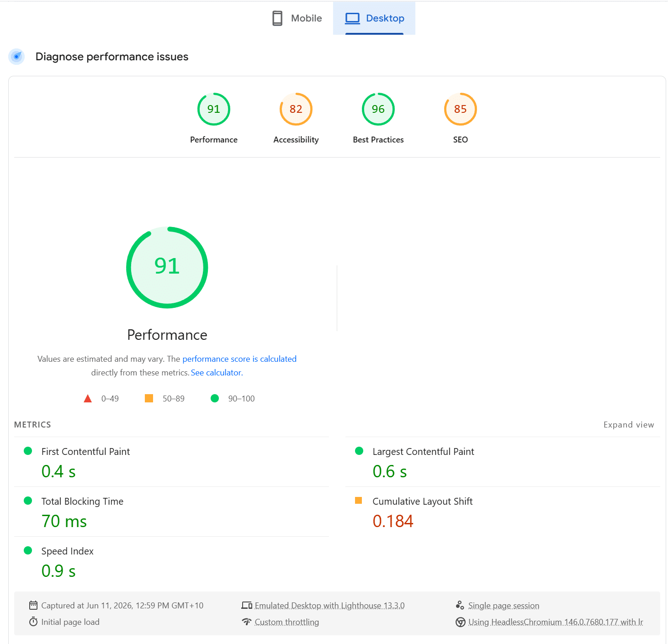The width and height of the screenshot is (668, 644).
Task: Click green dot beside Speed Index
Action: coord(28,550)
